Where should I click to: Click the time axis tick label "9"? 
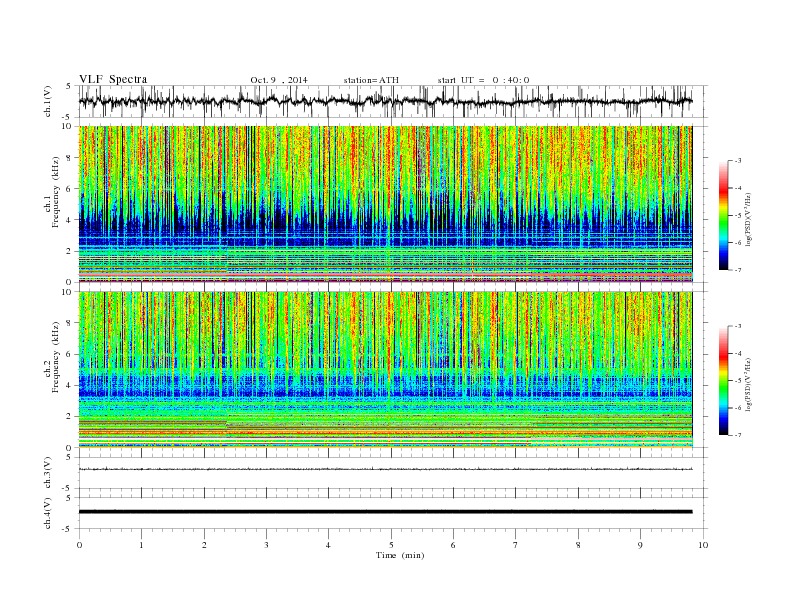click(640, 545)
